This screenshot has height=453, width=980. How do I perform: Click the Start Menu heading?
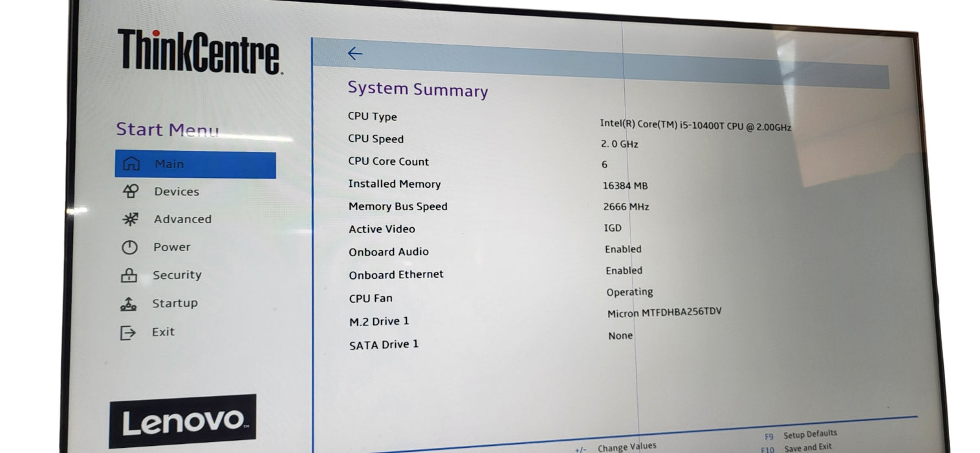(168, 129)
